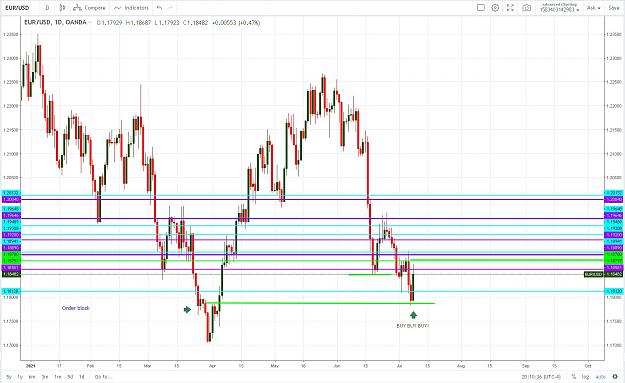Image resolution: width=625 pixels, height=383 pixels.
Task: Enter fullscreen mode via expand icon
Action: tap(510, 8)
